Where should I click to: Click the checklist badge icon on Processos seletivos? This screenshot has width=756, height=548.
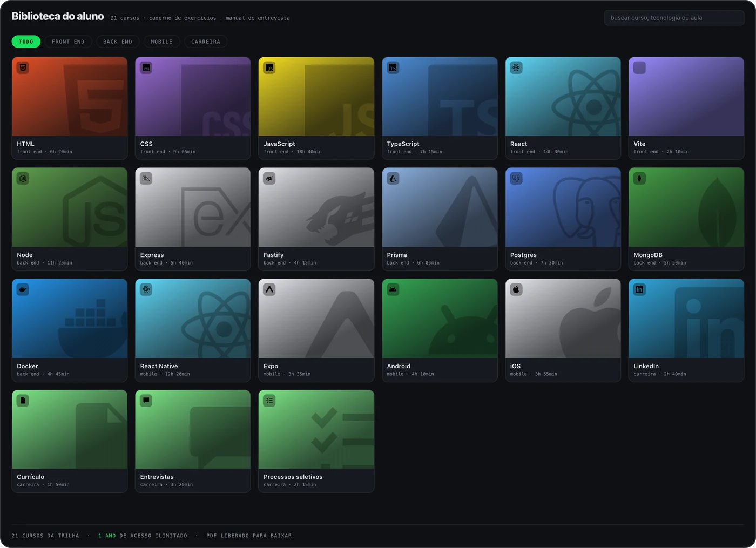point(269,401)
